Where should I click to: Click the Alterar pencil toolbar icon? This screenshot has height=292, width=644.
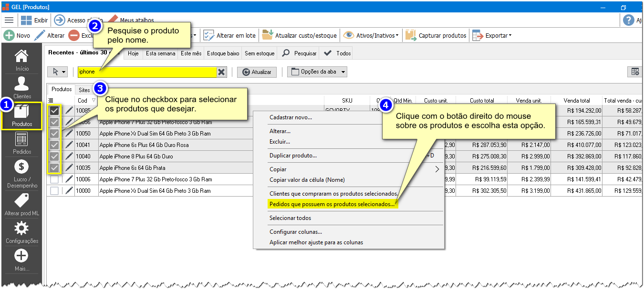pyautogui.click(x=40, y=35)
